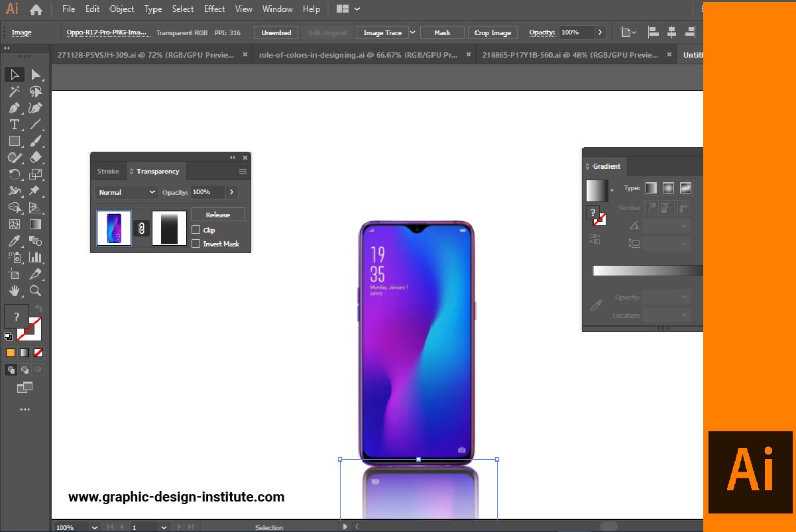796x532 pixels.
Task: Open the File menu
Action: (x=69, y=9)
